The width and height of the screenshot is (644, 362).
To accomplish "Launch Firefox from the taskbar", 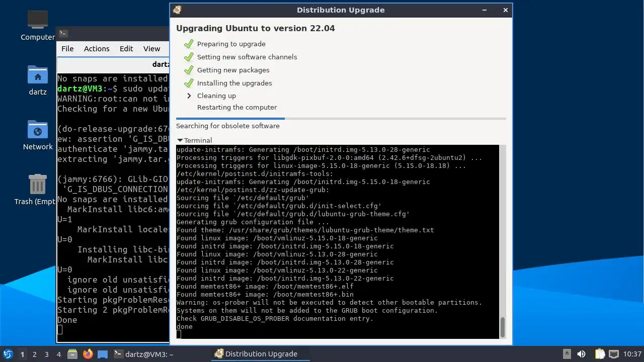I will click(88, 354).
